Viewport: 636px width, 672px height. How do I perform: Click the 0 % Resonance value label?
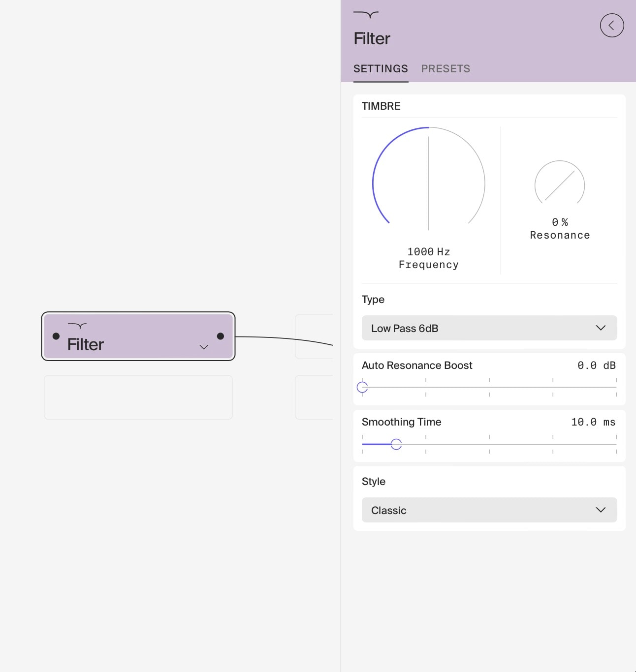click(x=560, y=228)
